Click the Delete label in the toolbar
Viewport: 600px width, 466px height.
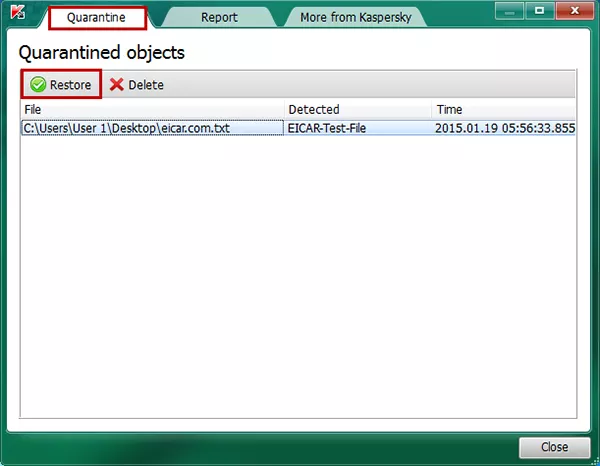(x=146, y=85)
